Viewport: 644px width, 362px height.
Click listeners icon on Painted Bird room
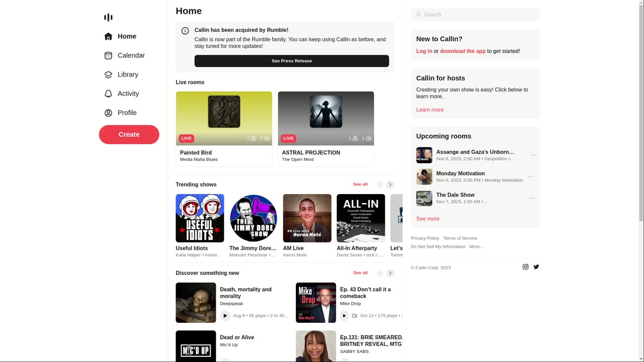[253, 138]
